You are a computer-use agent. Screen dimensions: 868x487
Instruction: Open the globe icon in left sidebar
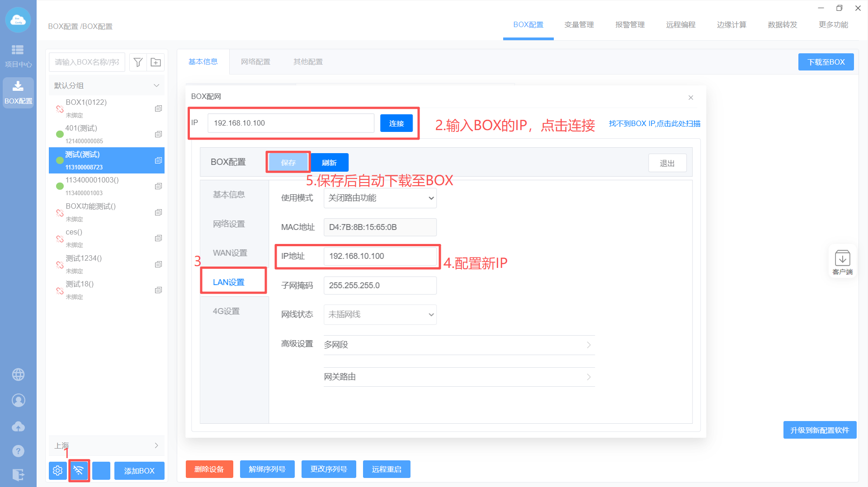pos(18,375)
